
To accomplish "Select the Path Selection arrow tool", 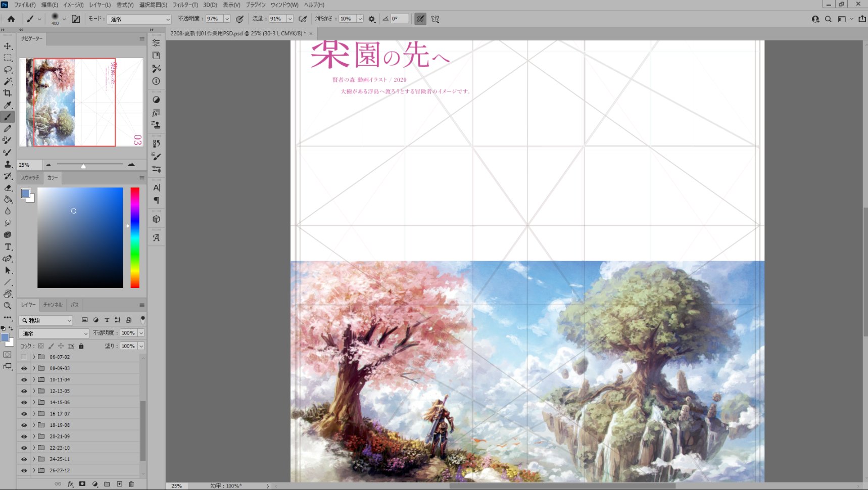I will [8, 271].
